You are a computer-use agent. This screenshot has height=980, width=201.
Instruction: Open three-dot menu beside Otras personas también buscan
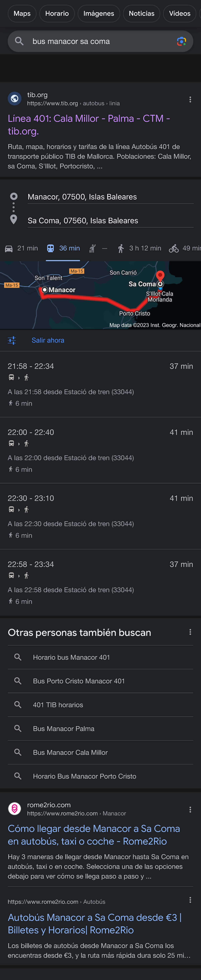click(x=190, y=632)
